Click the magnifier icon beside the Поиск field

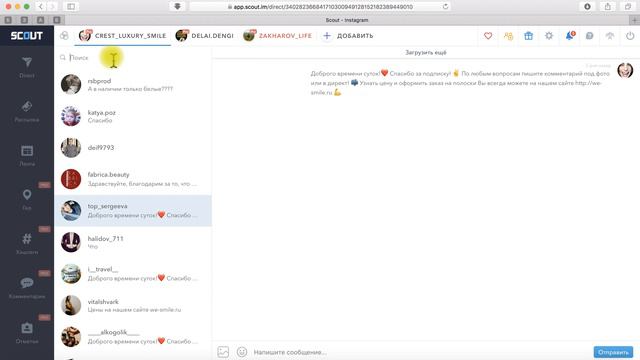[63, 58]
